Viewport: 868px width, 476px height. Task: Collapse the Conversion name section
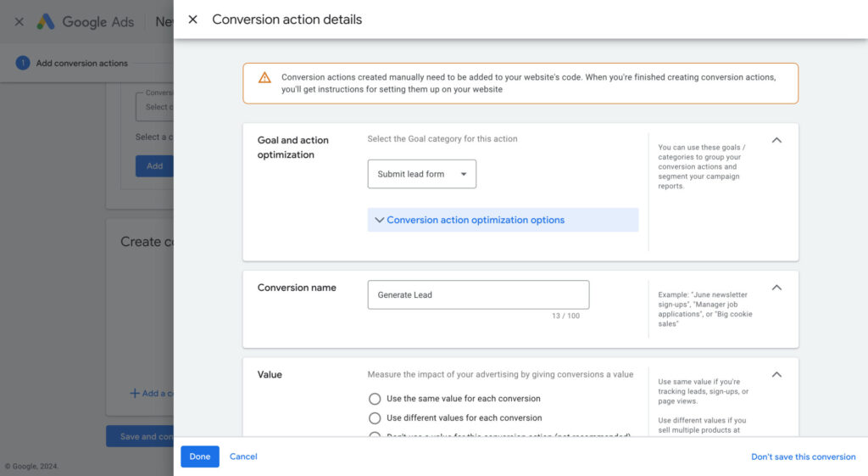[776, 288]
